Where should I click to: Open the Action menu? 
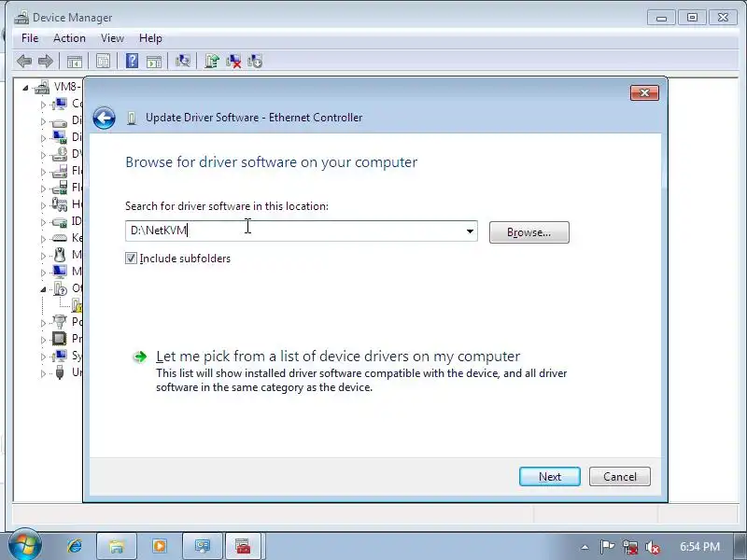click(69, 38)
